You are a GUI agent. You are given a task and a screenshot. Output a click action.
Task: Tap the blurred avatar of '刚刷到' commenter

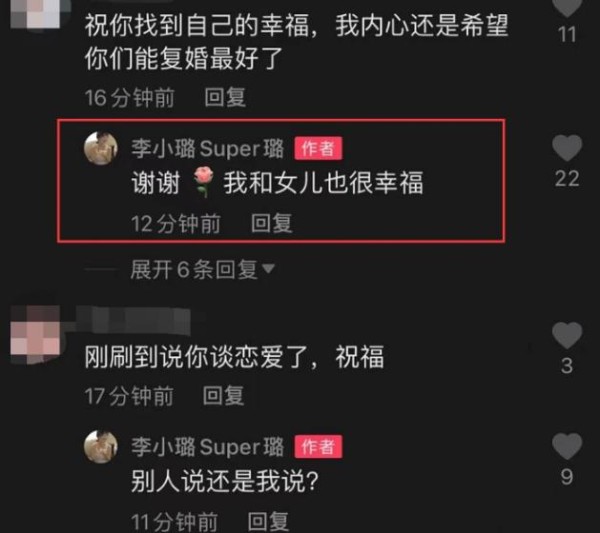[x=35, y=334]
